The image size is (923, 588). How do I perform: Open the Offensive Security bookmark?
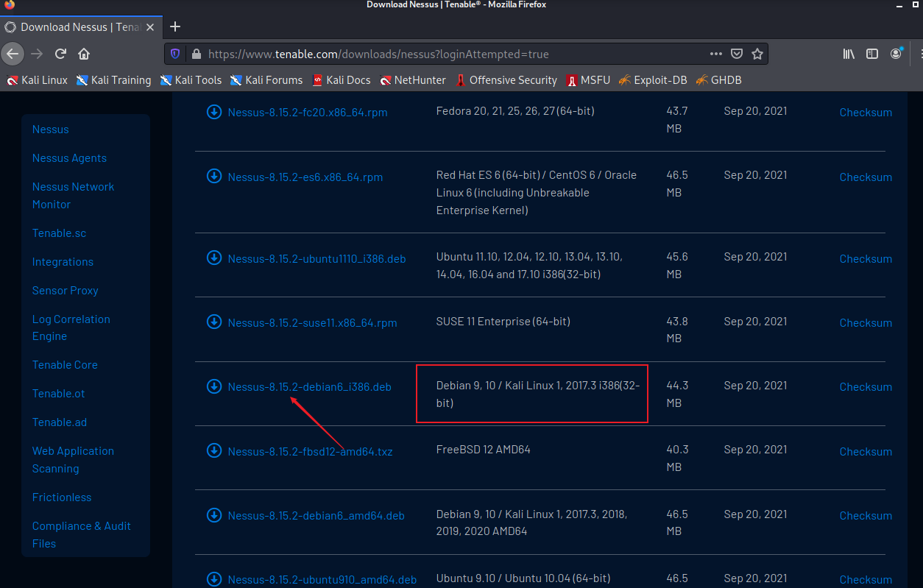coord(506,80)
